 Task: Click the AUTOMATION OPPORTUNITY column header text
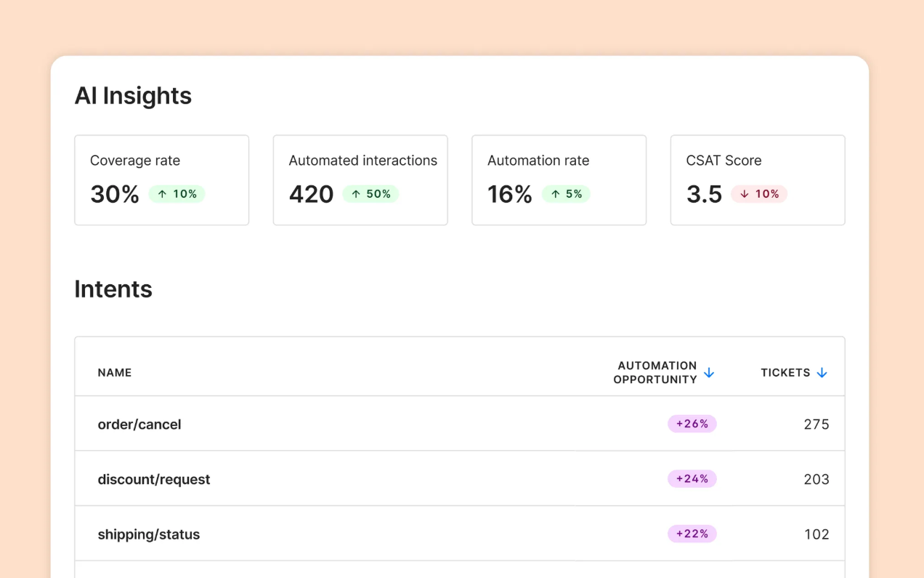[655, 372]
